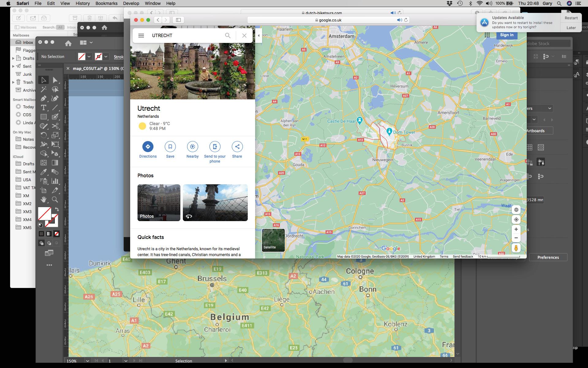Click the Maps search magnifier icon
This screenshot has width=588, height=368.
coord(228,36)
